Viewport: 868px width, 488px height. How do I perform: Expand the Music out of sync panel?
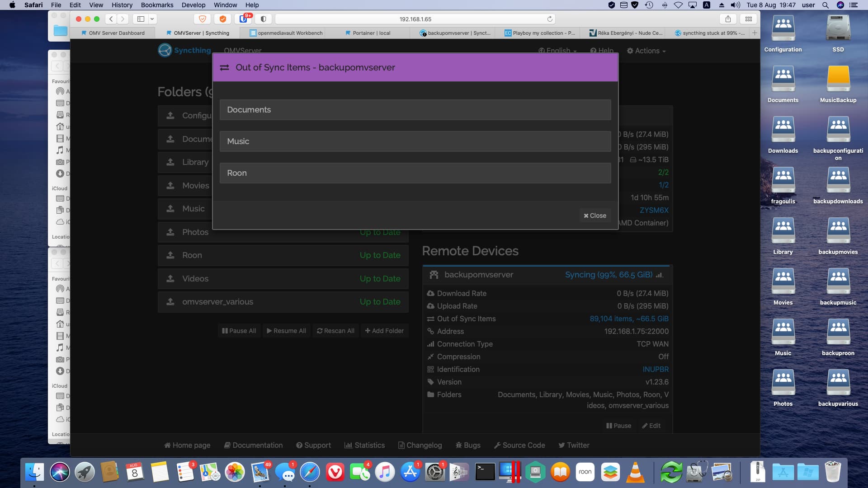[415, 141]
